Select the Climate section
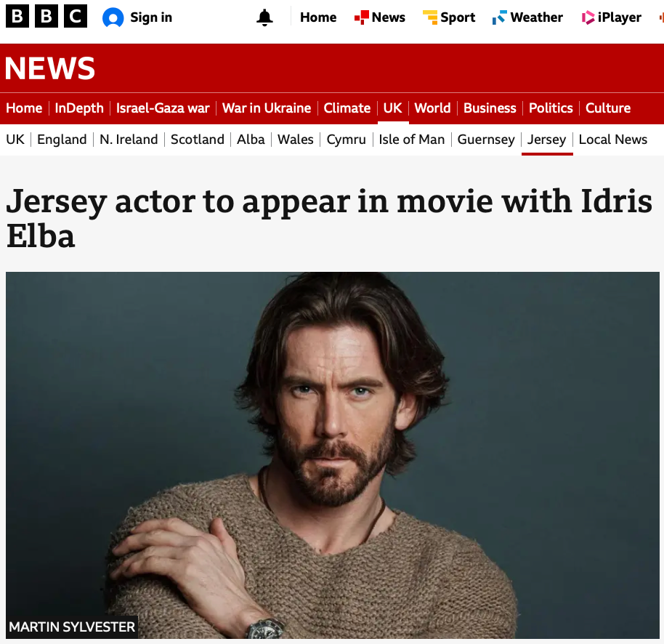Screen dimensions: 664x644 [x=347, y=108]
